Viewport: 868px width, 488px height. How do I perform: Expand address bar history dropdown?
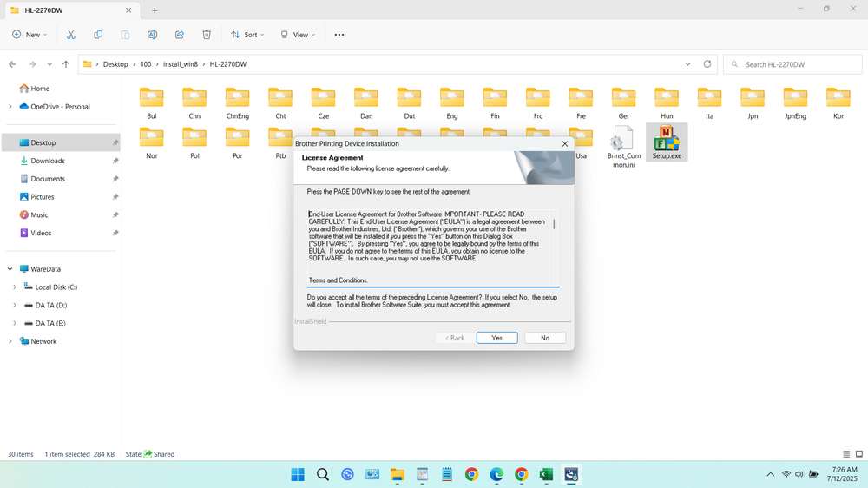pyautogui.click(x=687, y=64)
